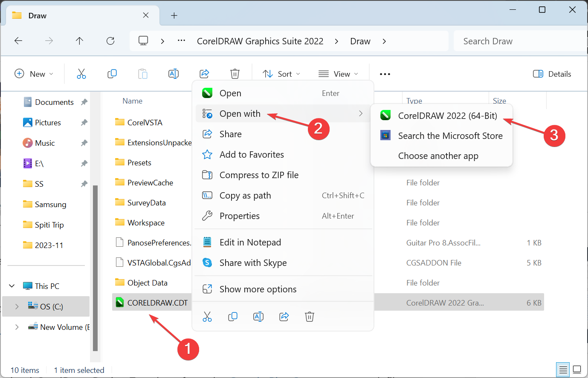
Task: Go back with the left arrow button
Action: coord(18,41)
